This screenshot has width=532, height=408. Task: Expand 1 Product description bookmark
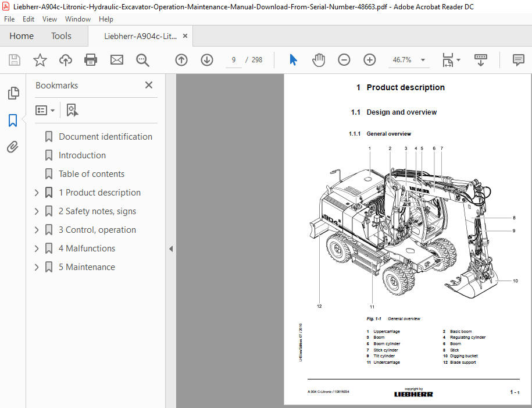[x=37, y=193]
